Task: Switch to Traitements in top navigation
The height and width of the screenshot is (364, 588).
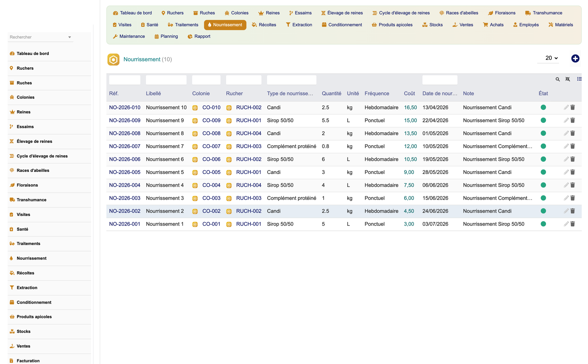Action: [x=183, y=25]
